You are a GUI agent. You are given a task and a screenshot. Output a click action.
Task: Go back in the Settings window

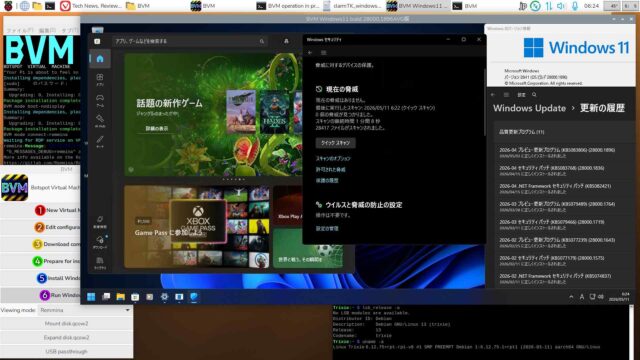[493, 95]
